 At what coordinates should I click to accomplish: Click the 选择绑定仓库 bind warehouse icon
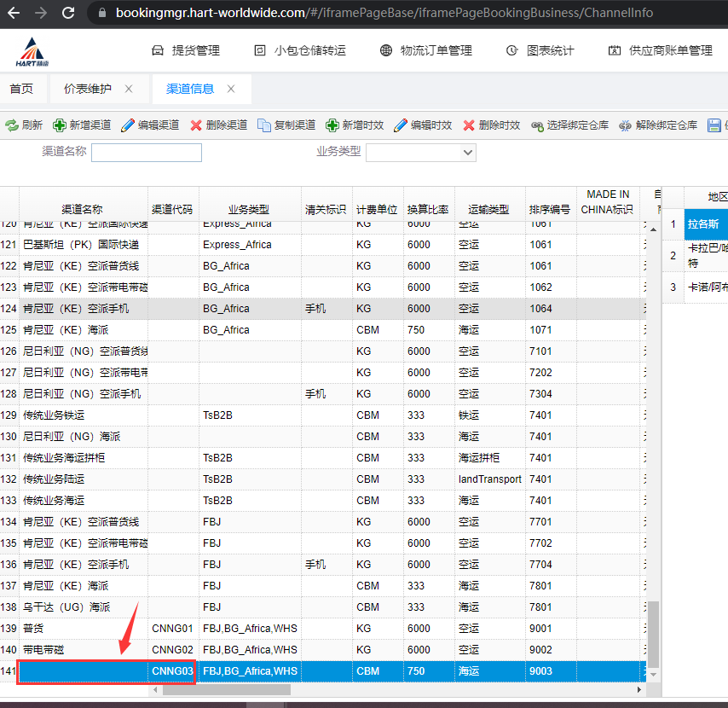(x=537, y=125)
